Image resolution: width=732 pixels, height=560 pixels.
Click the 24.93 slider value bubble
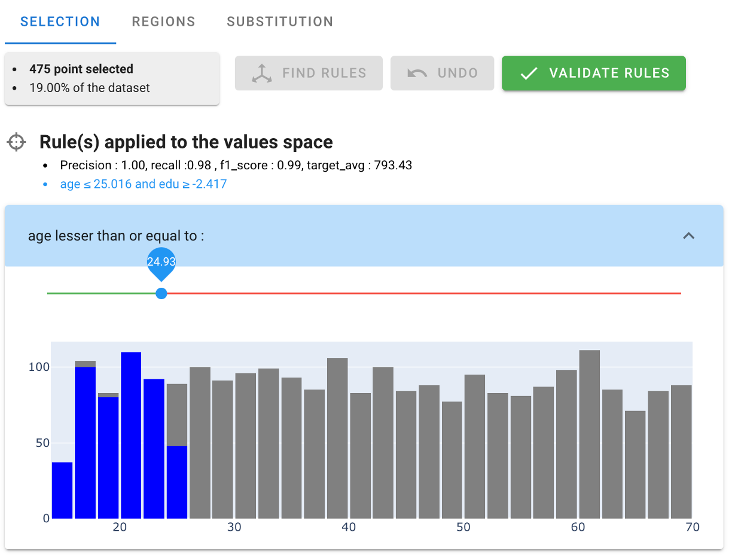point(161,262)
